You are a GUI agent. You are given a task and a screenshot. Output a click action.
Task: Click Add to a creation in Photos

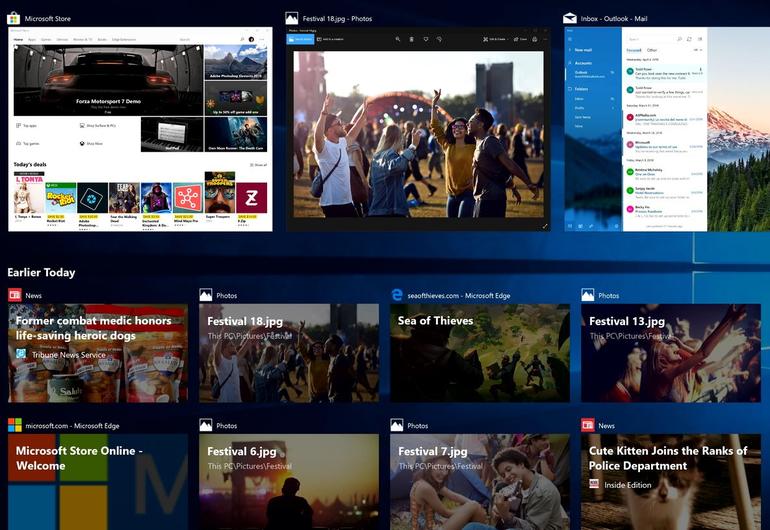point(330,39)
